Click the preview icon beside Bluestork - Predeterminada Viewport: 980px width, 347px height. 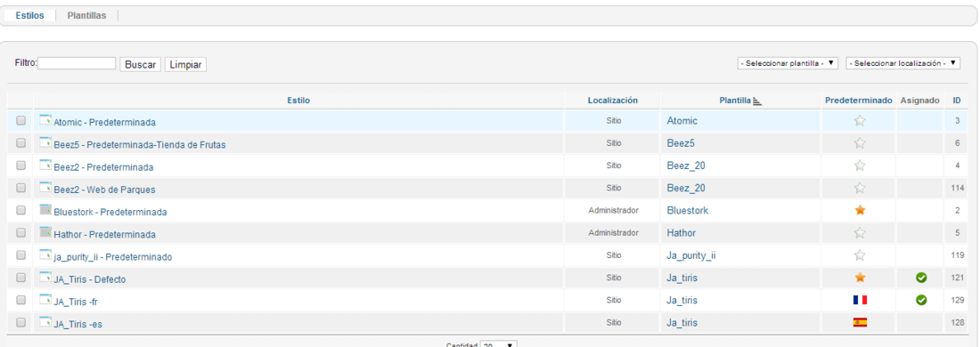pyautogui.click(x=45, y=210)
